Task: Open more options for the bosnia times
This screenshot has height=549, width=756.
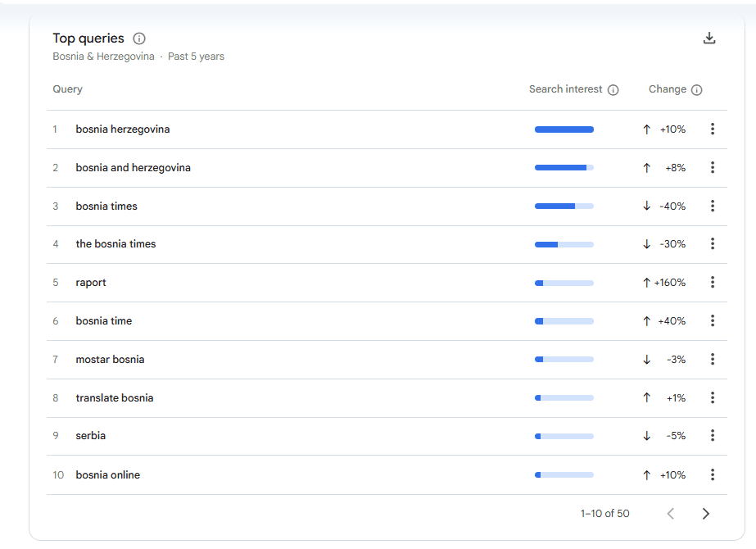Action: point(713,243)
